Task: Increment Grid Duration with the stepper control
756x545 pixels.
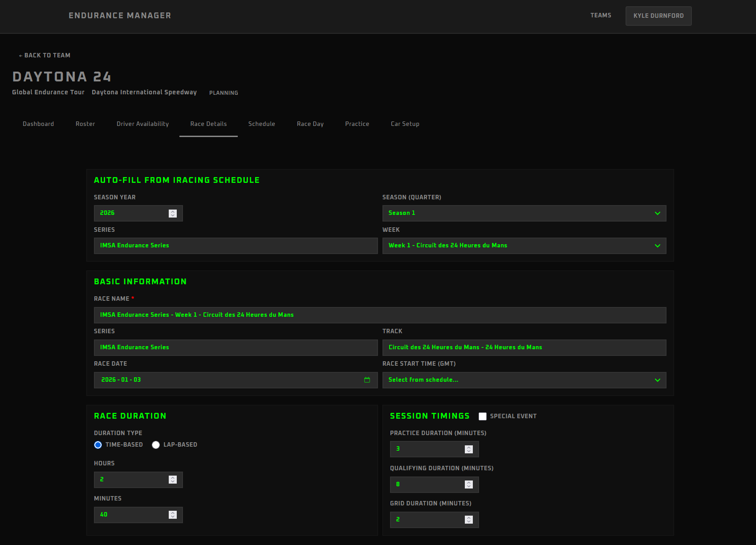Action: 468,517
